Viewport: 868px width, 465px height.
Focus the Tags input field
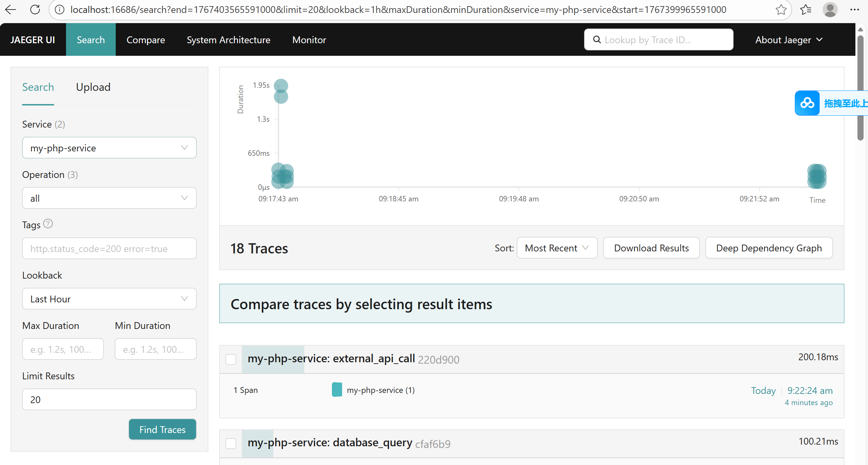tap(109, 248)
